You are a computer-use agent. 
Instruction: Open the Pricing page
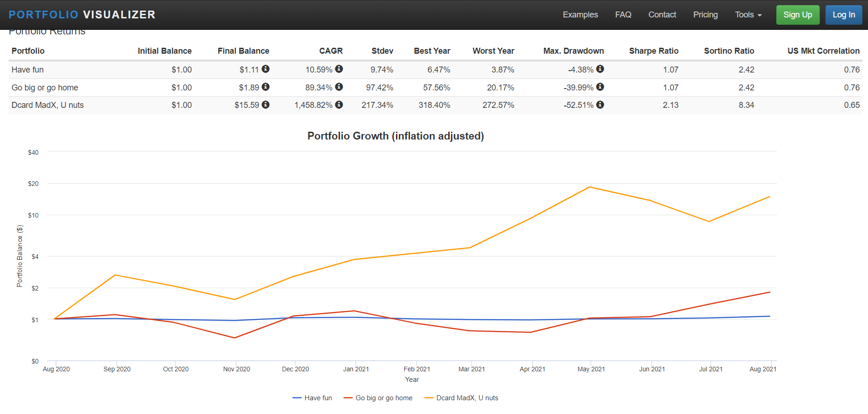click(x=705, y=15)
